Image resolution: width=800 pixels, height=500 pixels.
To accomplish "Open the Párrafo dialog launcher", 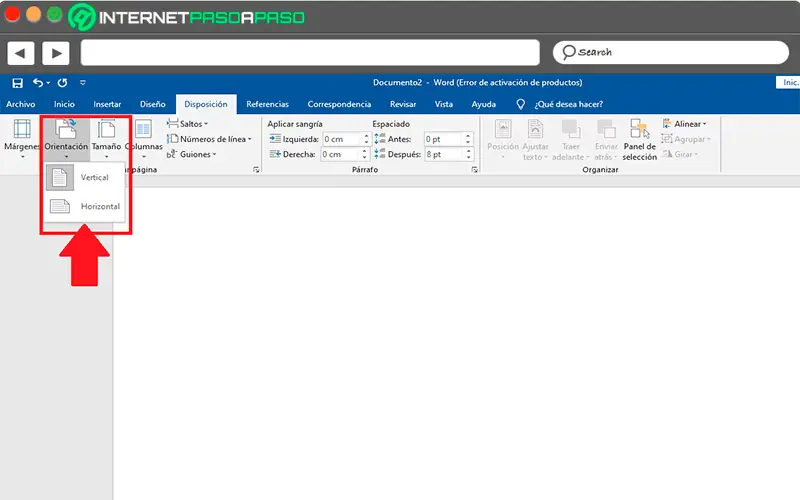I will click(474, 170).
